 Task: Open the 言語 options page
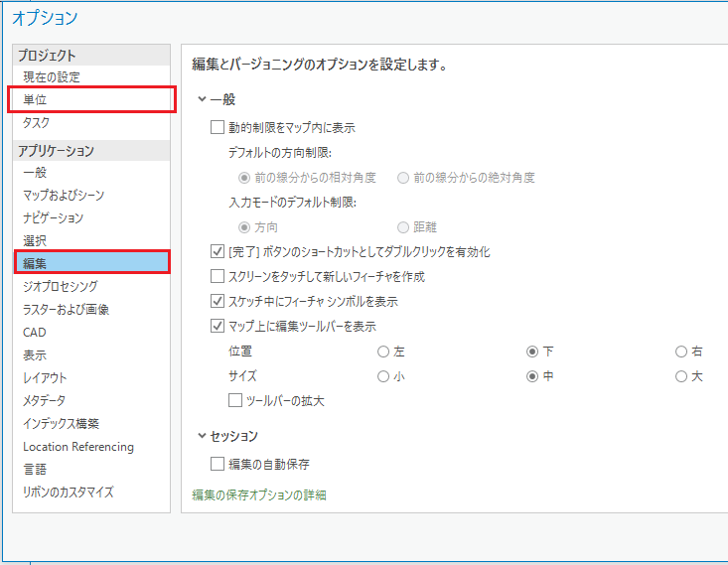pyautogui.click(x=91, y=470)
